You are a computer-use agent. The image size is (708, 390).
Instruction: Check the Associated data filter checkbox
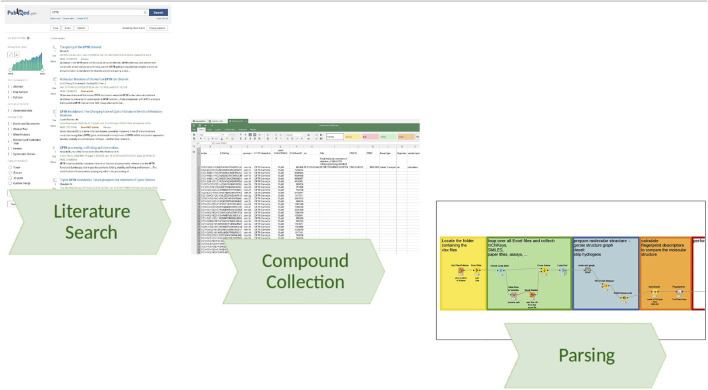pos(9,111)
